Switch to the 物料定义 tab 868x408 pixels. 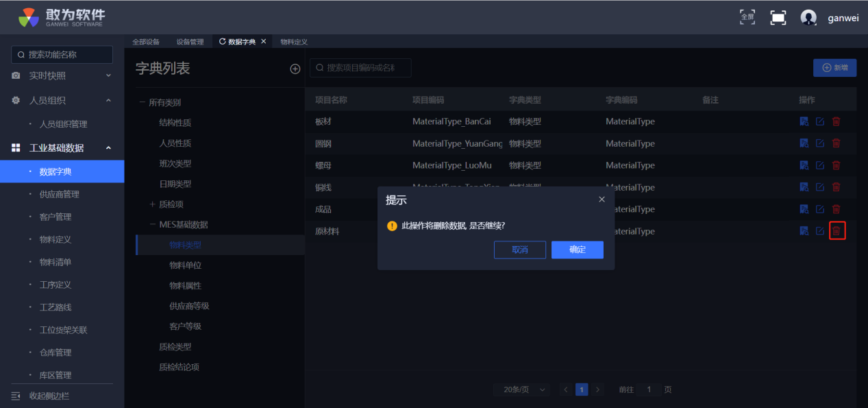pos(294,42)
